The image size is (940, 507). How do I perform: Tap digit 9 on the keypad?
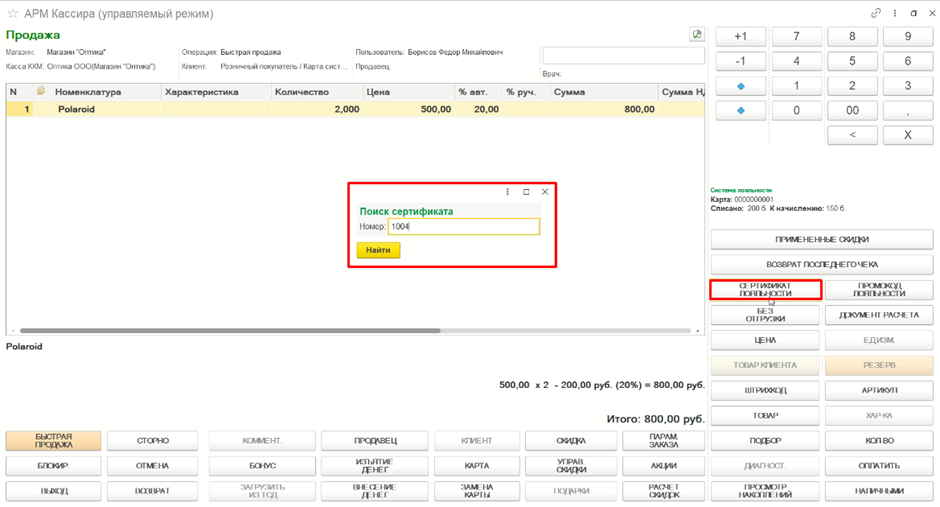[x=908, y=37]
